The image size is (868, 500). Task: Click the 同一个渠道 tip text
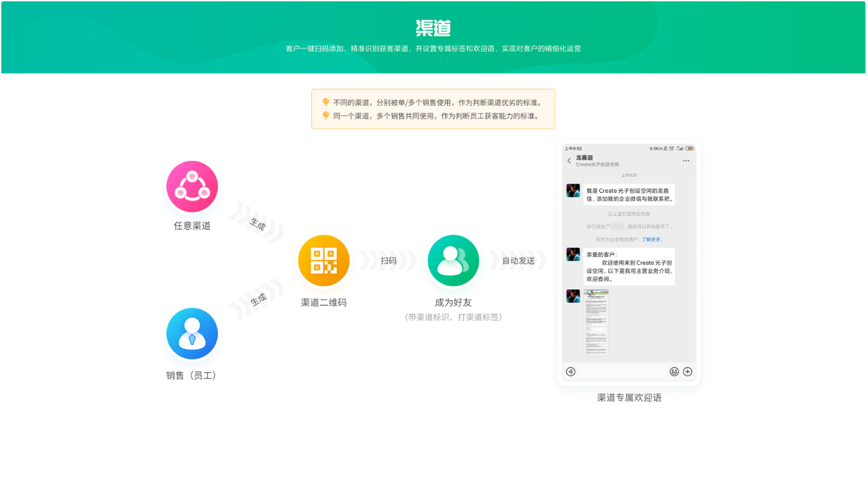[x=436, y=116]
